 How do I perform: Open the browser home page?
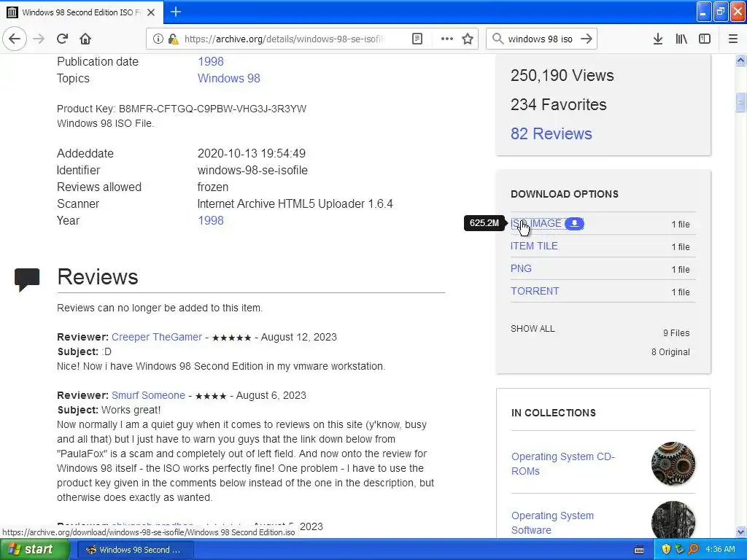click(x=85, y=39)
